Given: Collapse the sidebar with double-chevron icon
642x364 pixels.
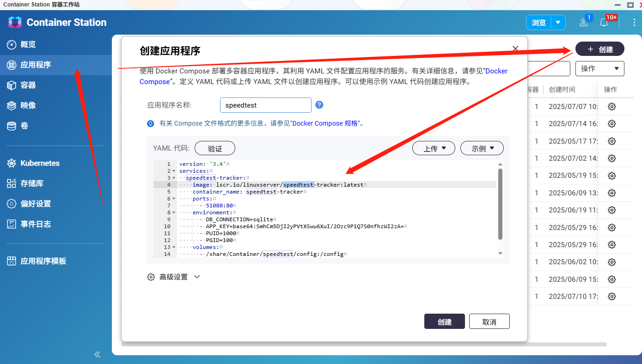Looking at the screenshot, I should point(97,354).
